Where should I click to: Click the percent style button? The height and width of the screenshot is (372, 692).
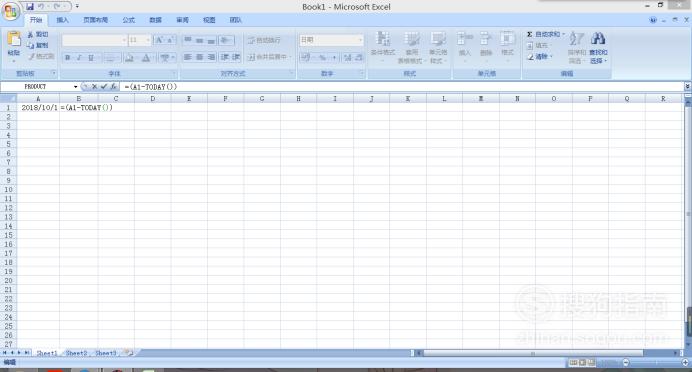click(x=323, y=57)
